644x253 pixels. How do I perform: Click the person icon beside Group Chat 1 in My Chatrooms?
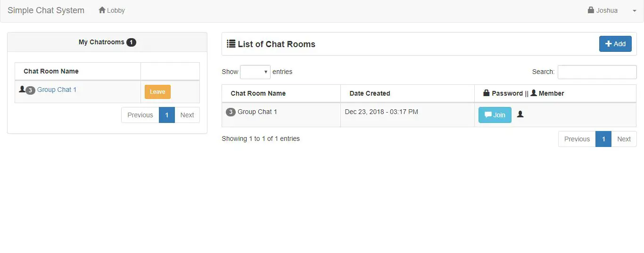point(22,89)
